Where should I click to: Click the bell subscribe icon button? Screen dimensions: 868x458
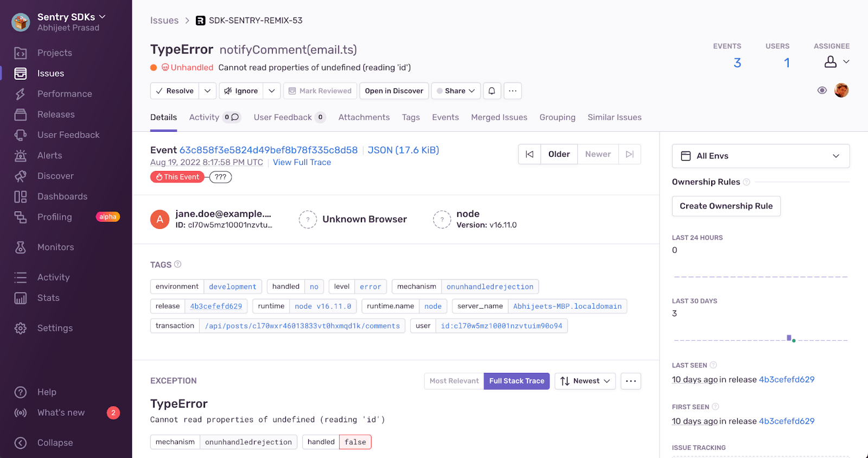492,91
